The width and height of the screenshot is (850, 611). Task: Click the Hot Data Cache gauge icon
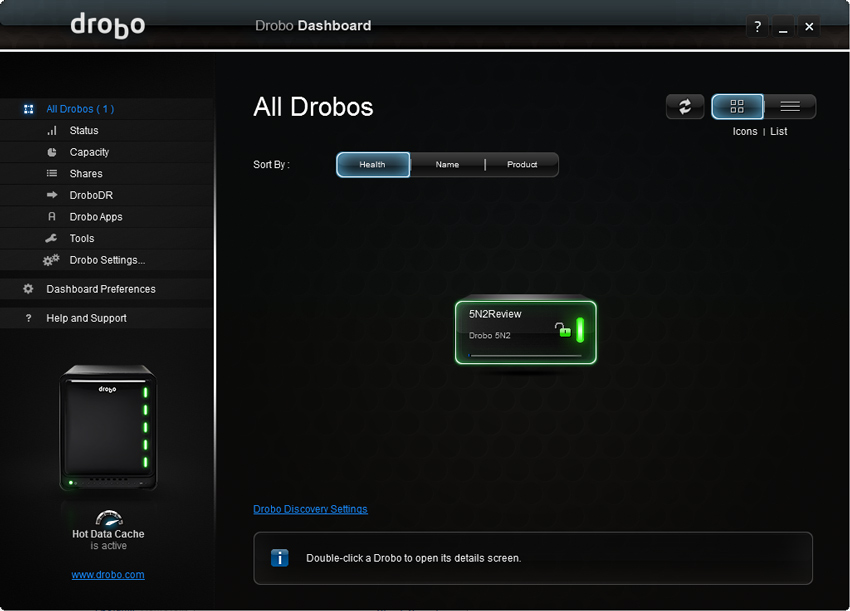(x=109, y=519)
